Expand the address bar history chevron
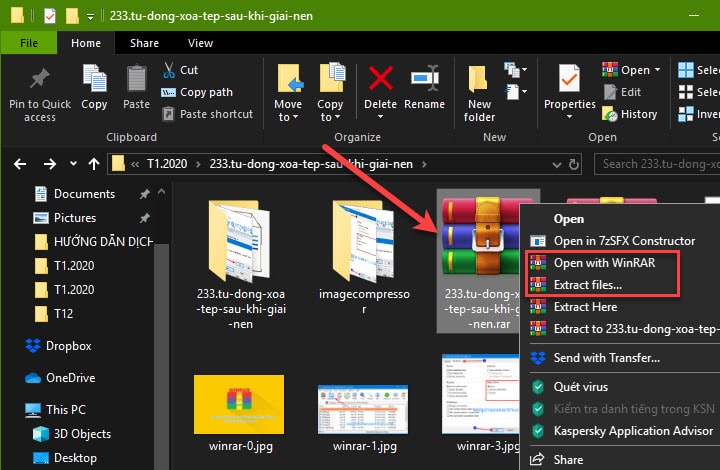This screenshot has width=720, height=470. [x=557, y=164]
